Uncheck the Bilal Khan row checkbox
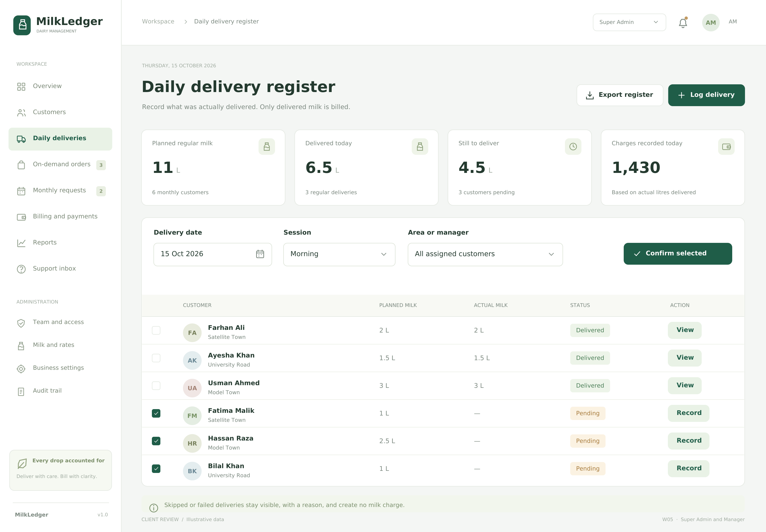 tap(156, 469)
